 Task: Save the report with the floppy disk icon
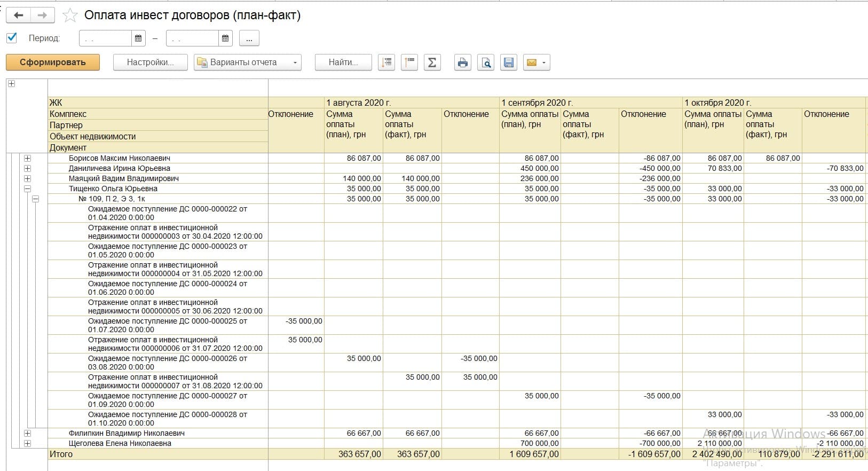pos(509,62)
